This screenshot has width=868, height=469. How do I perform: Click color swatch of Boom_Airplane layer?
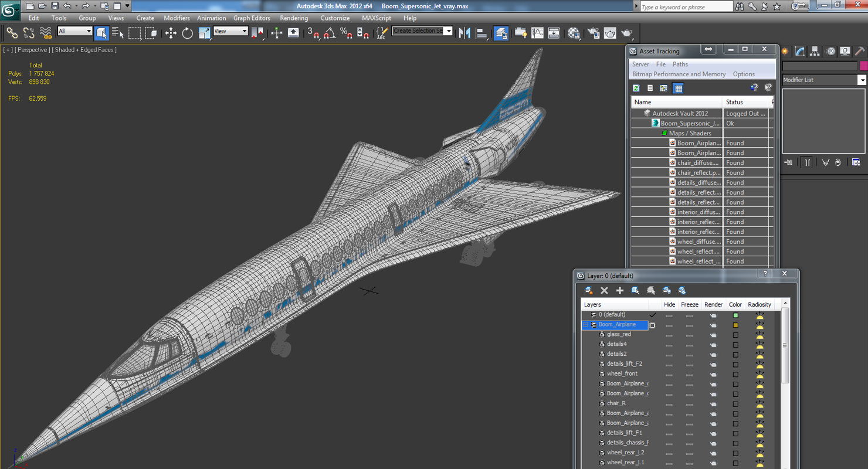735,325
